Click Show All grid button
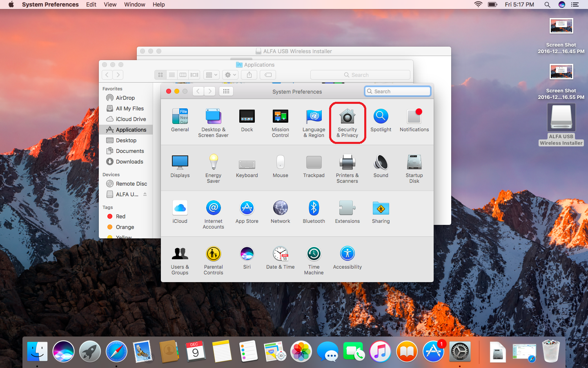588x368 pixels. coord(226,91)
